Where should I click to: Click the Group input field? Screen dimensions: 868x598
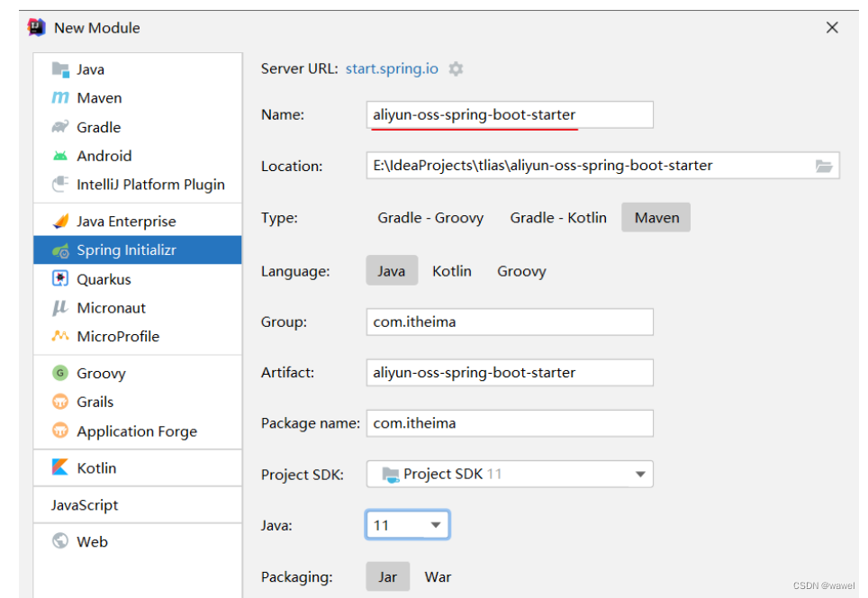click(x=510, y=322)
